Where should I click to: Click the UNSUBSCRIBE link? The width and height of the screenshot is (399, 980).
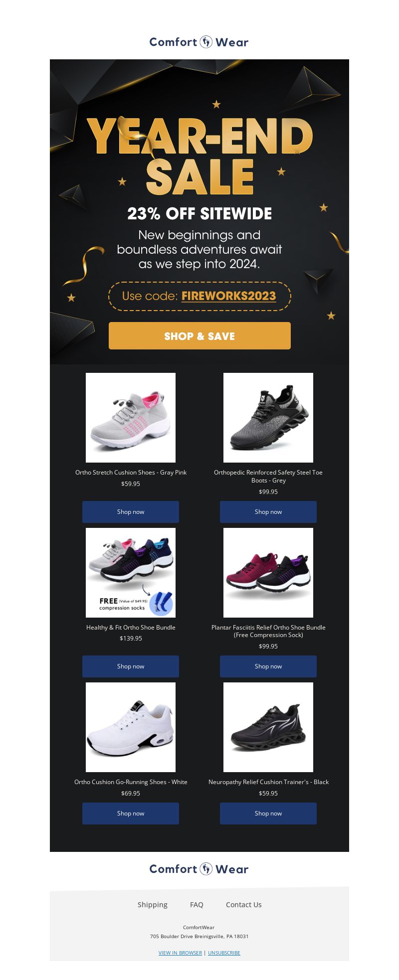point(224,953)
